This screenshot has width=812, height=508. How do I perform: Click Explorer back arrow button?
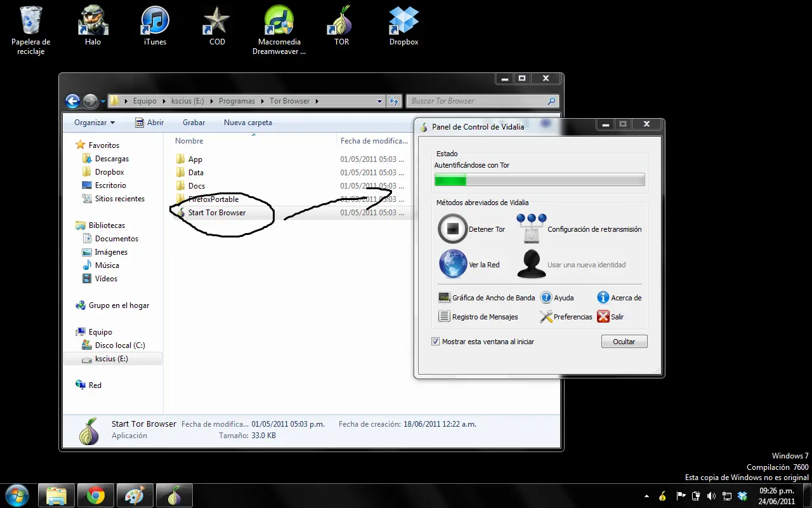(72, 101)
